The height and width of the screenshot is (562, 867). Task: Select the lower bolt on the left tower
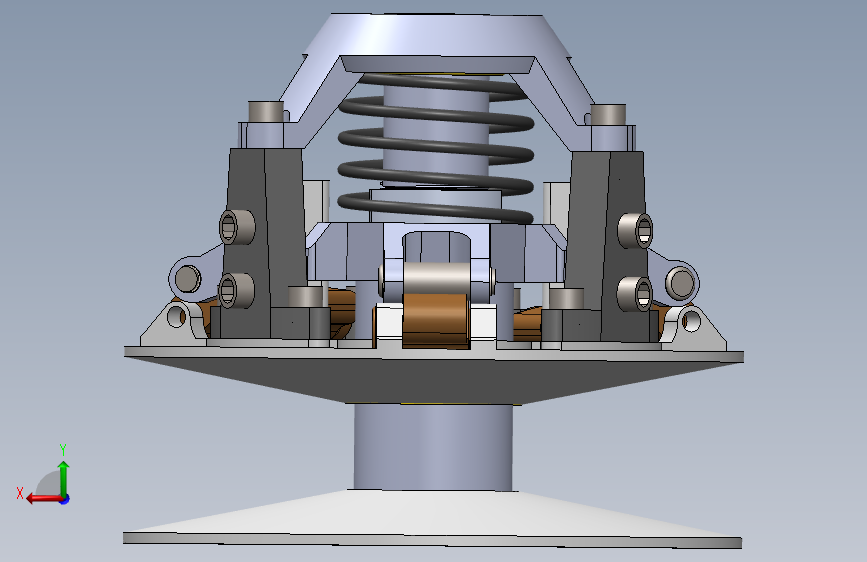point(236,290)
